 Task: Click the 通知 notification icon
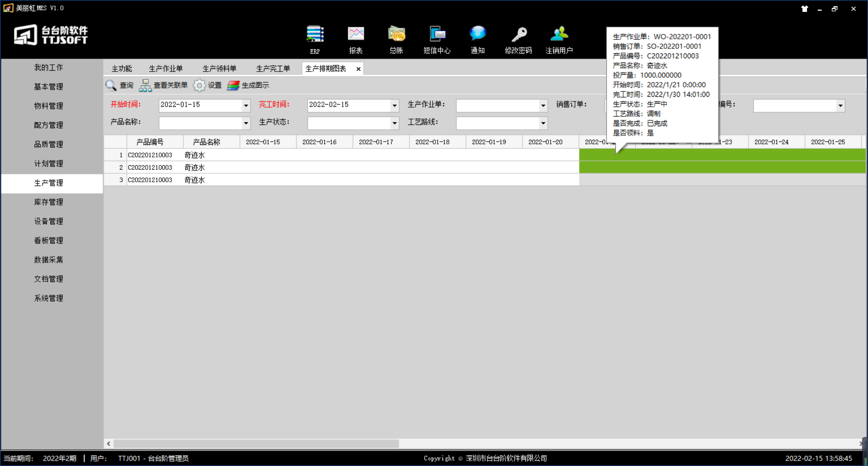coord(477,35)
